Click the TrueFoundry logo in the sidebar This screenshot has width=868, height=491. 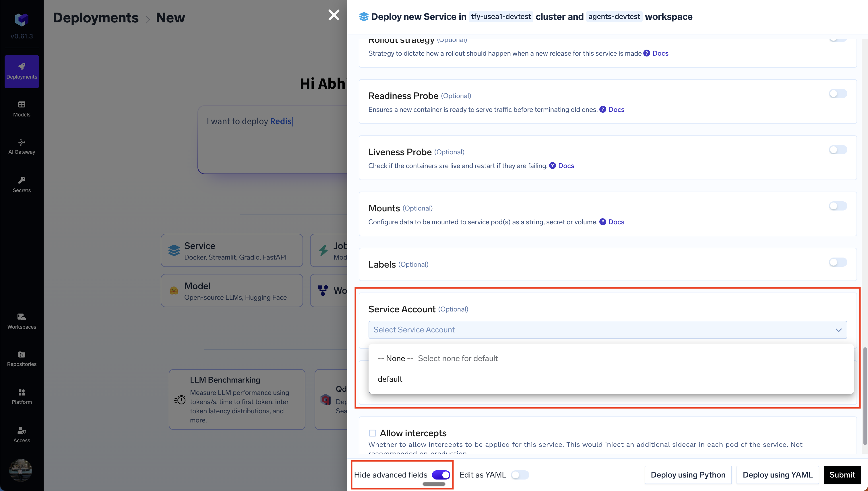coord(22,20)
